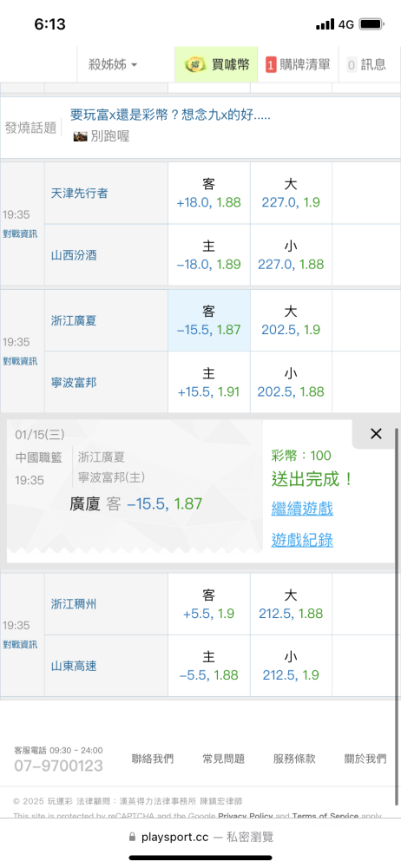The image size is (401, 868).
Task: Pick 大 227.0 over option
Action: [x=291, y=194]
